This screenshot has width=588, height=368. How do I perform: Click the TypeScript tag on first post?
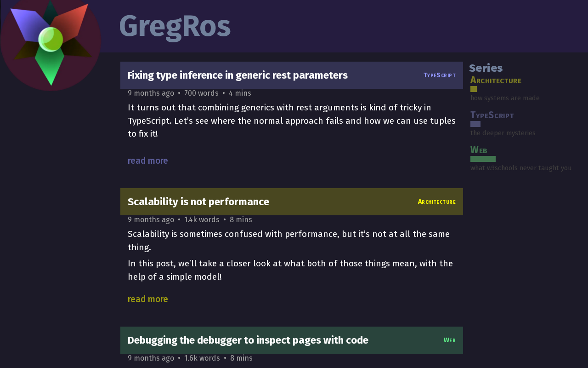click(440, 75)
